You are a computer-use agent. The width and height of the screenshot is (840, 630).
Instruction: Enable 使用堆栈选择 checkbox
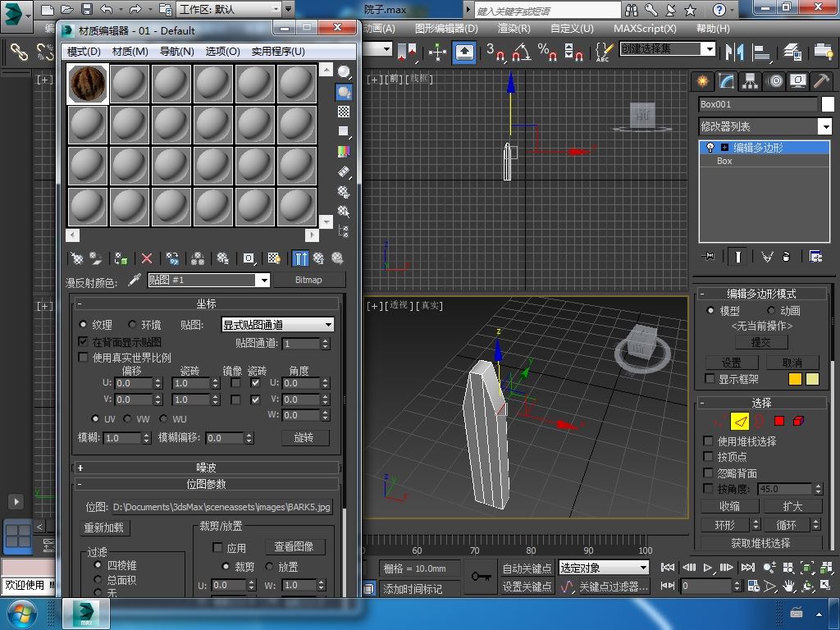click(708, 441)
